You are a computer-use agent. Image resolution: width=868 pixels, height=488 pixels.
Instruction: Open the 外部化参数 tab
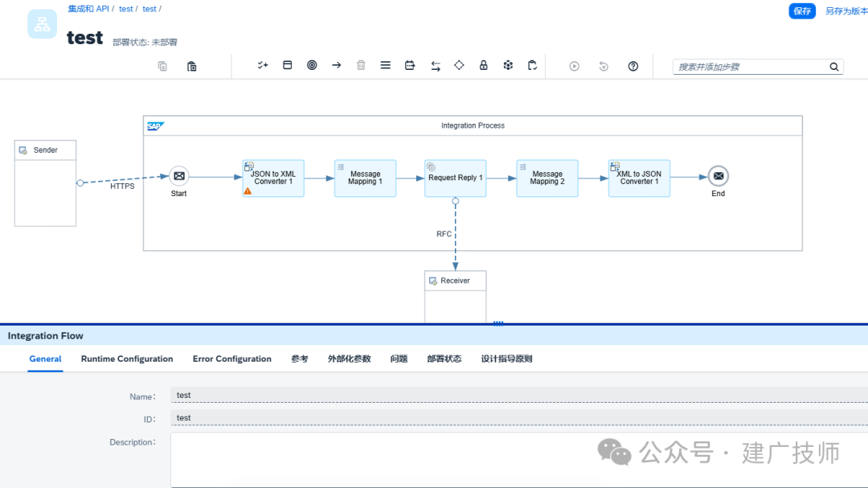(x=350, y=359)
